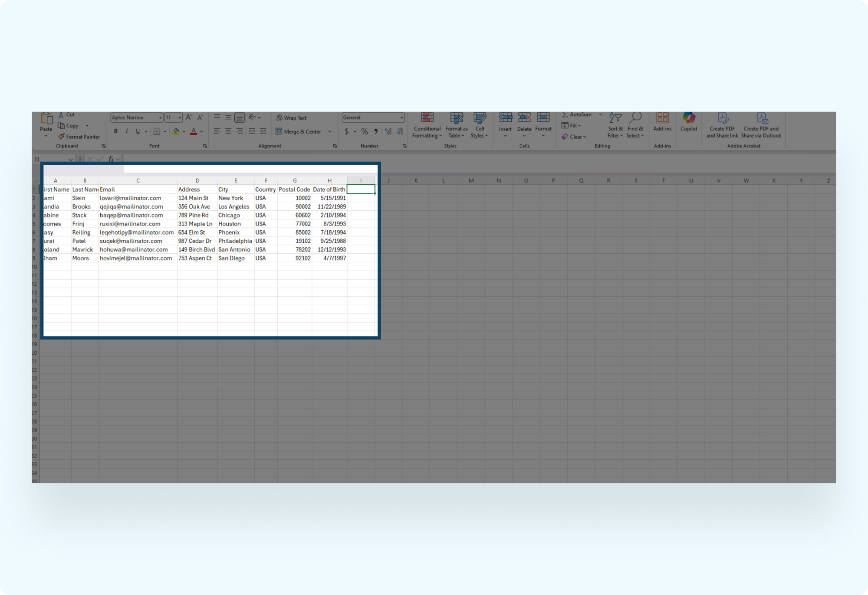Toggle Bold formatting
This screenshot has height=595, width=868.
pyautogui.click(x=115, y=131)
